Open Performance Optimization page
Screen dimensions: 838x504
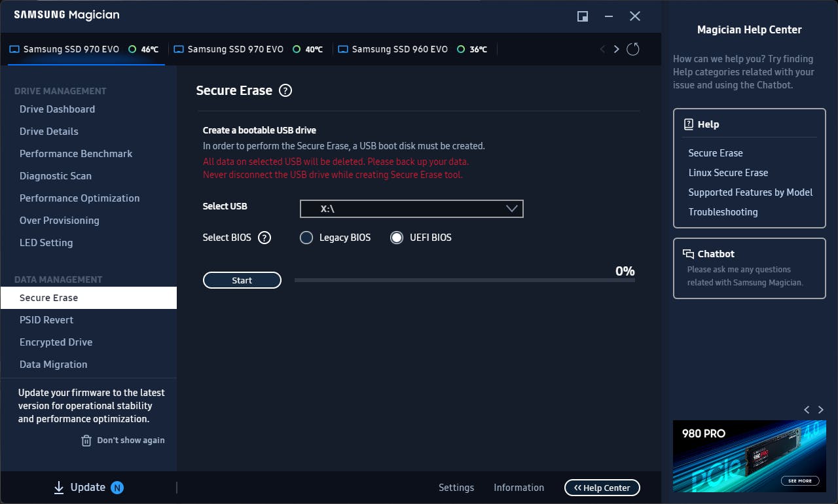(x=79, y=198)
